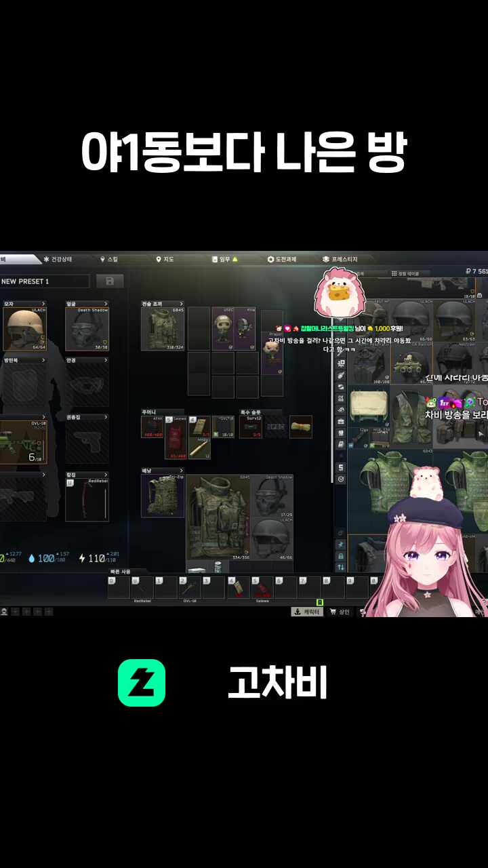Open the 건강상태 tab
This screenshot has height=868, width=488.
pos(58,259)
